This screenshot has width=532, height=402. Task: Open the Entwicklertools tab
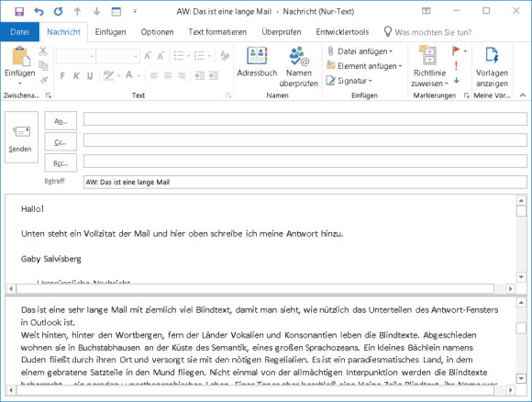click(x=342, y=32)
